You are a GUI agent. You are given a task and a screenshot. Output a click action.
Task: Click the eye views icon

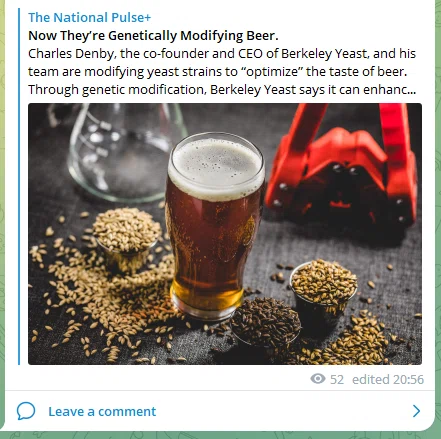click(x=318, y=379)
